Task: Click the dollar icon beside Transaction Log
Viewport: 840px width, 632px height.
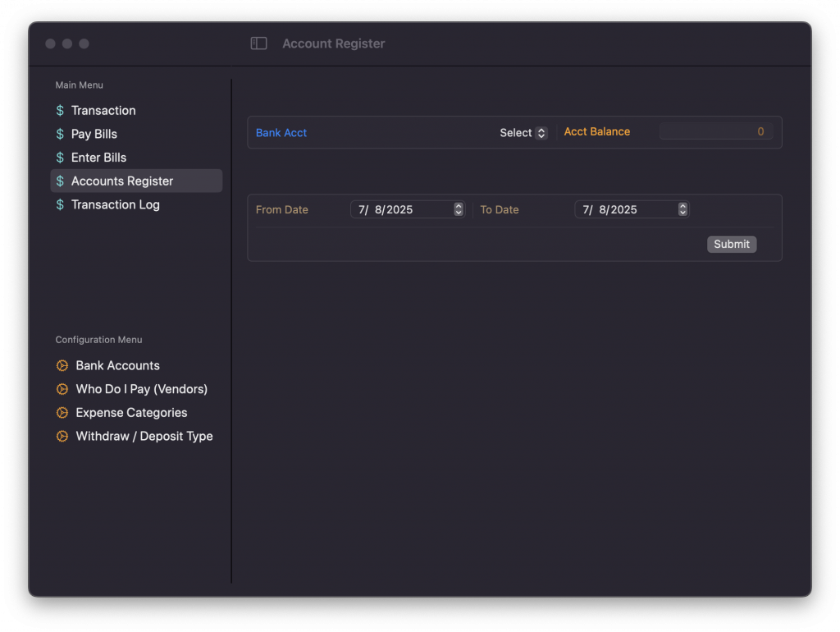Action: click(60, 204)
